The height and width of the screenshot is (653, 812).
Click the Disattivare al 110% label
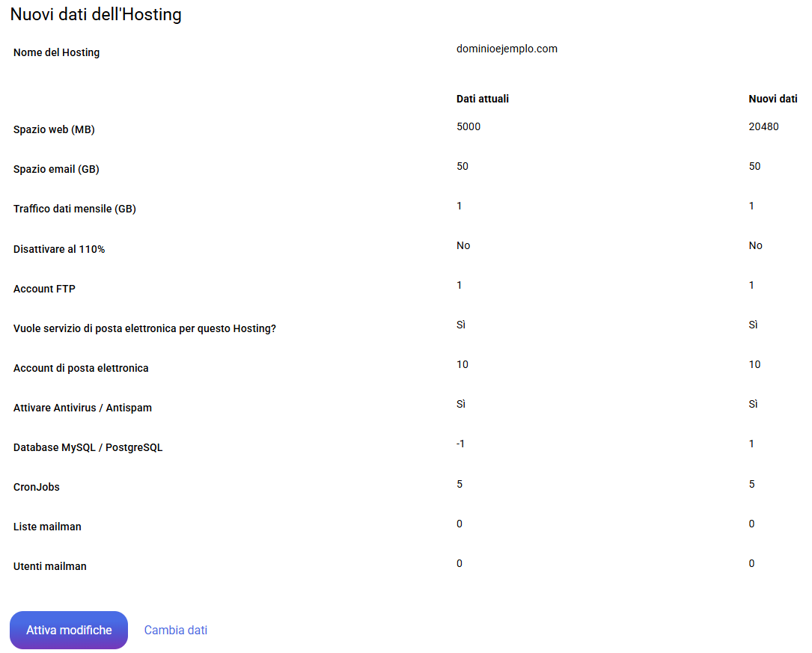tap(59, 249)
